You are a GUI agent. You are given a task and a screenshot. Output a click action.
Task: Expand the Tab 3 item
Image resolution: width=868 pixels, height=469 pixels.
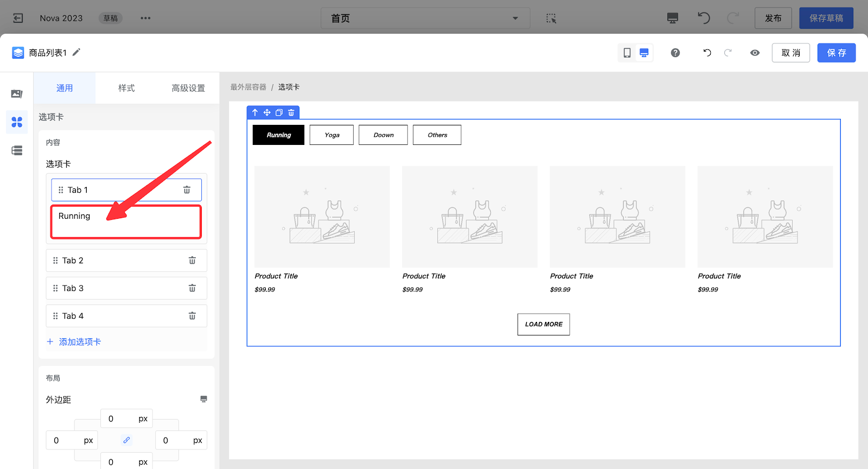[x=119, y=288]
